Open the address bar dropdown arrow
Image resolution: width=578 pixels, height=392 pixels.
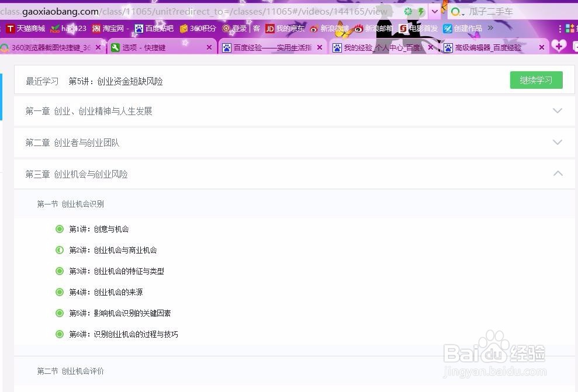pos(434,11)
